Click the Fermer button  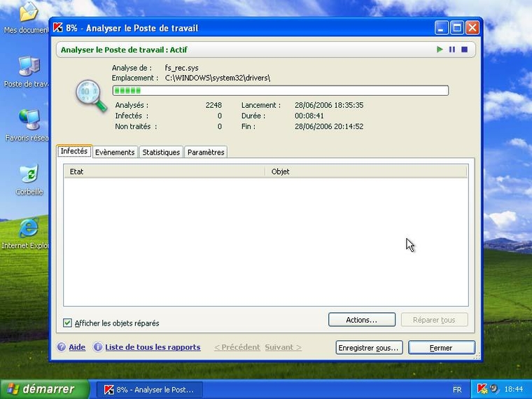pyautogui.click(x=442, y=348)
